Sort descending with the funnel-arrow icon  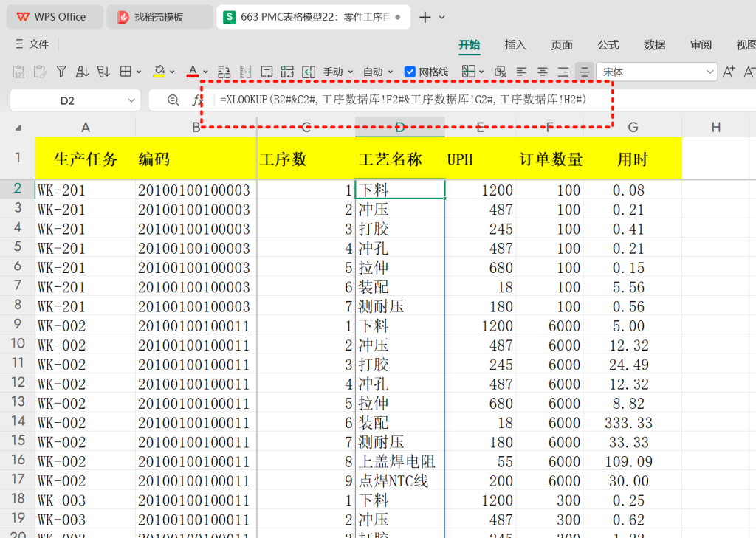[x=103, y=72]
